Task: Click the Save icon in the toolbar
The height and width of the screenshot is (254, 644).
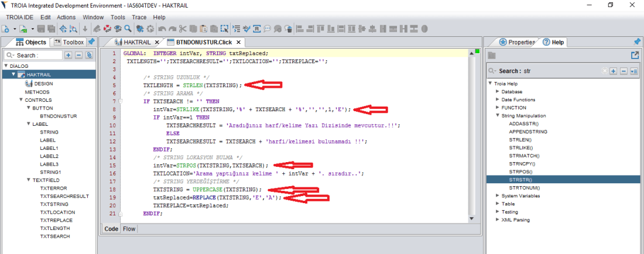Action: tap(42, 28)
